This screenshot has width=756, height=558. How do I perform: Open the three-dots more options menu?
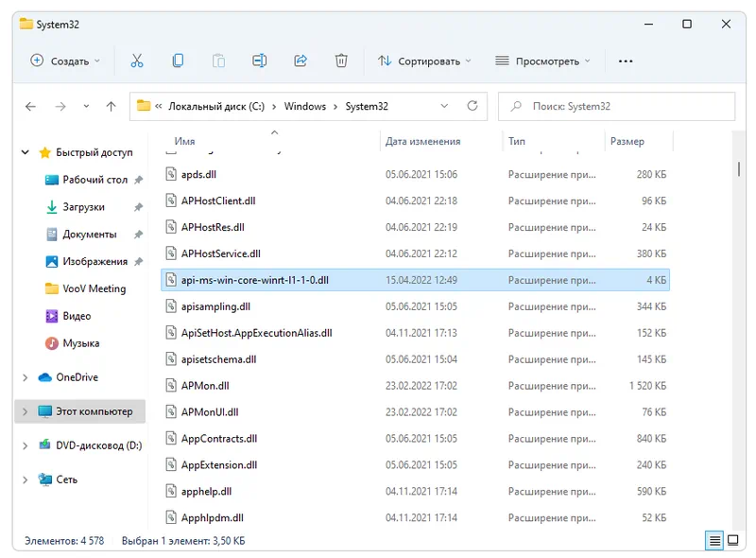tap(625, 61)
